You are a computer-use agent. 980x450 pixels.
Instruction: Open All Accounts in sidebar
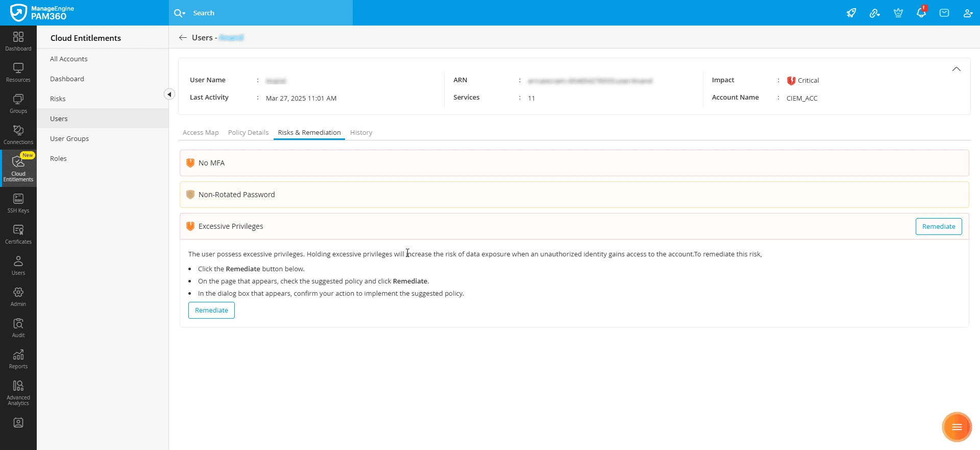click(x=103, y=59)
